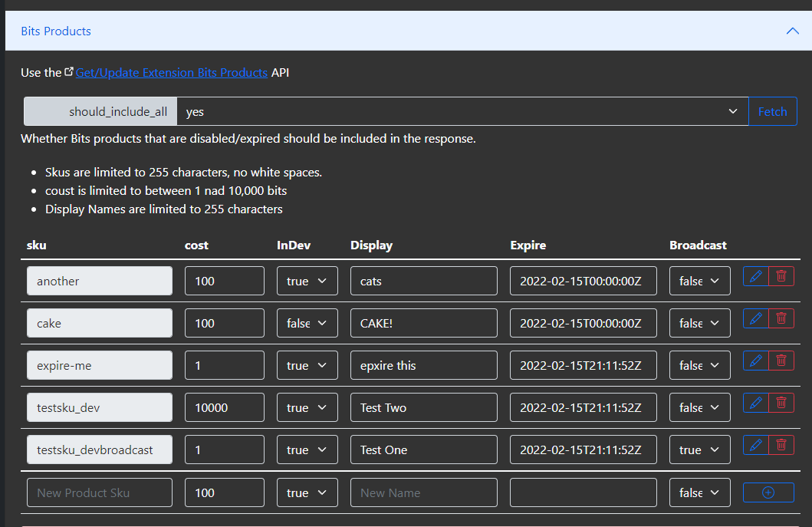Delete the "expire-me" product
The height and width of the screenshot is (527, 812).
[x=781, y=361]
